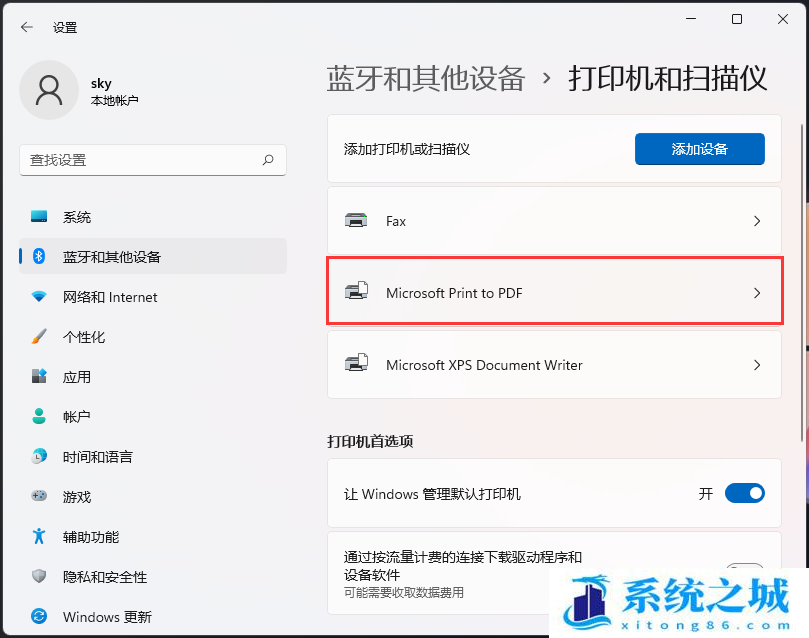Click the 添加设备 button
The width and height of the screenshot is (809, 638).
click(x=700, y=149)
